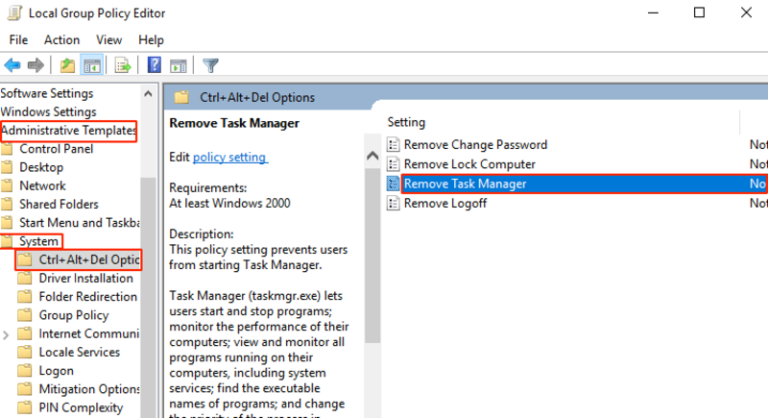Open the Action menu
Image resolution: width=768 pixels, height=418 pixels.
[62, 40]
